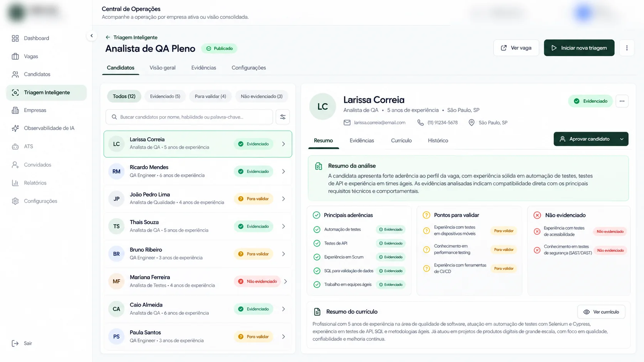Click search magnifier icon in candidate search
Screen dimensions: 644x362
coord(114,117)
